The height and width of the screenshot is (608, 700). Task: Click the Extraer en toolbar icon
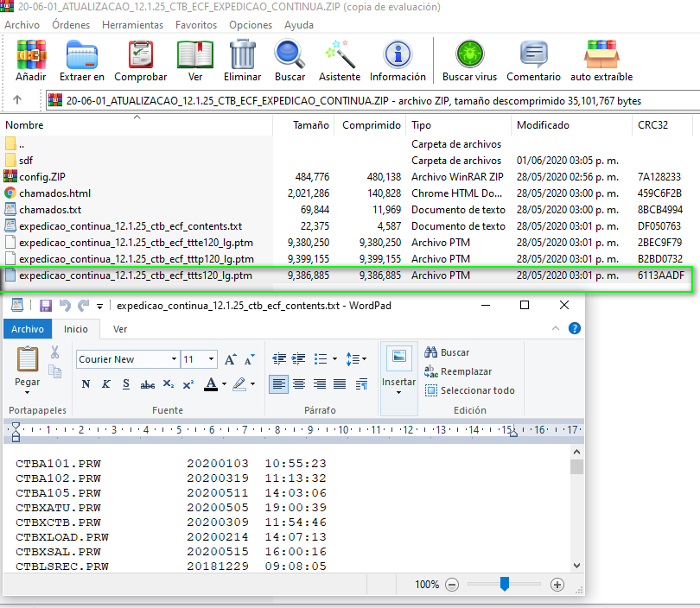tap(82, 55)
